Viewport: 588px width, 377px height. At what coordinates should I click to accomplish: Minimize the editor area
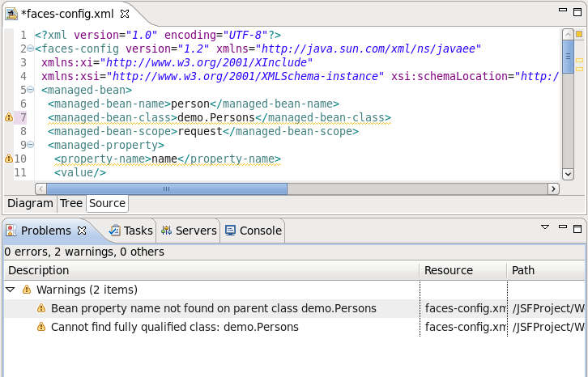coord(563,11)
